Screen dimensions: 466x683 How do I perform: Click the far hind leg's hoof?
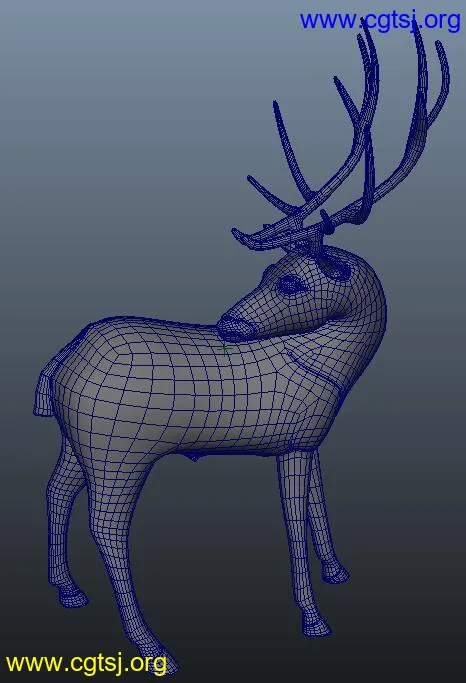coord(72,597)
